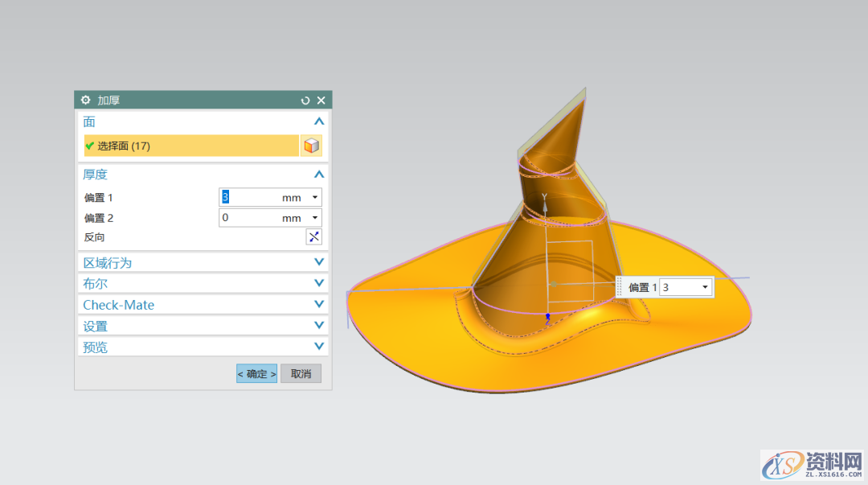Click the 偏置 2 value field
This screenshot has width=868, height=485.
(249, 218)
